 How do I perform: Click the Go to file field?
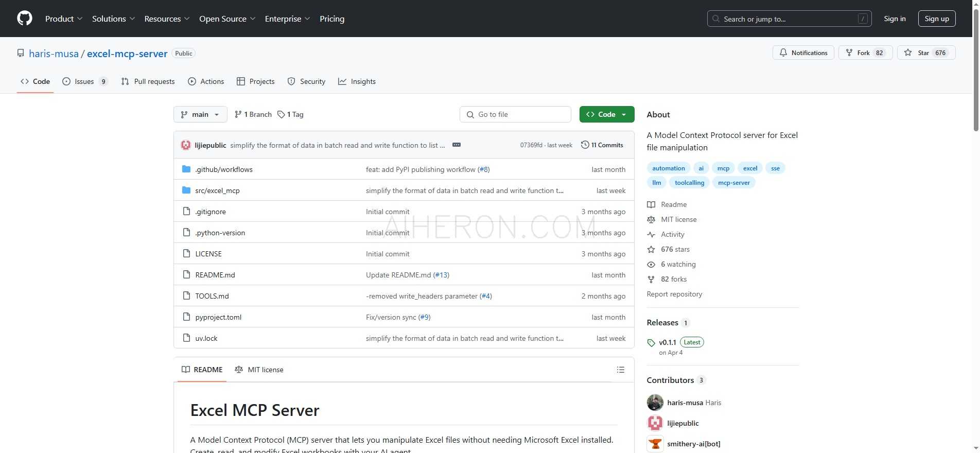point(515,114)
